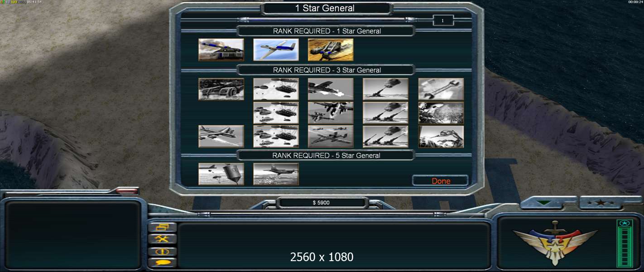The image size is (644, 272).
Task: Select the blue-and-white aircraft power under 1 Star
Action: click(x=276, y=49)
